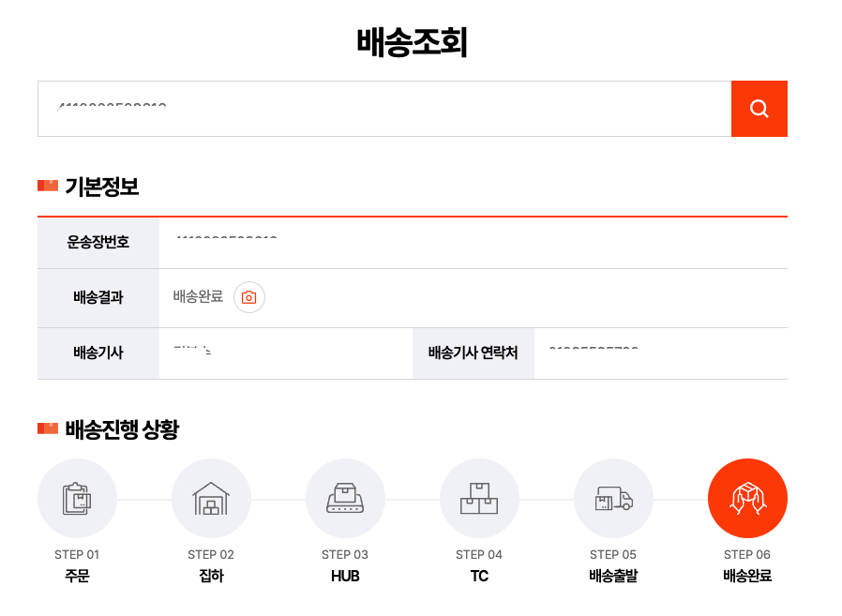The width and height of the screenshot is (842, 616).
Task: Select the STEP 02 집하 warehouse icon
Action: 211,498
